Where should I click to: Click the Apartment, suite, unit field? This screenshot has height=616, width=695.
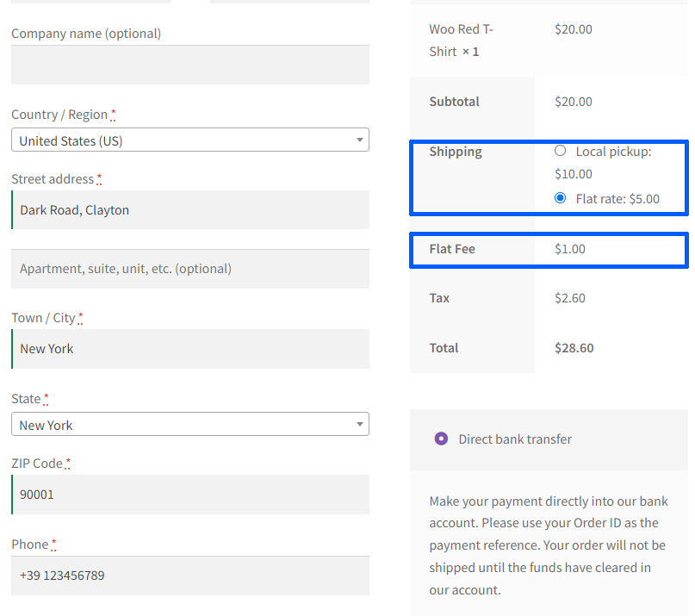[x=189, y=270]
